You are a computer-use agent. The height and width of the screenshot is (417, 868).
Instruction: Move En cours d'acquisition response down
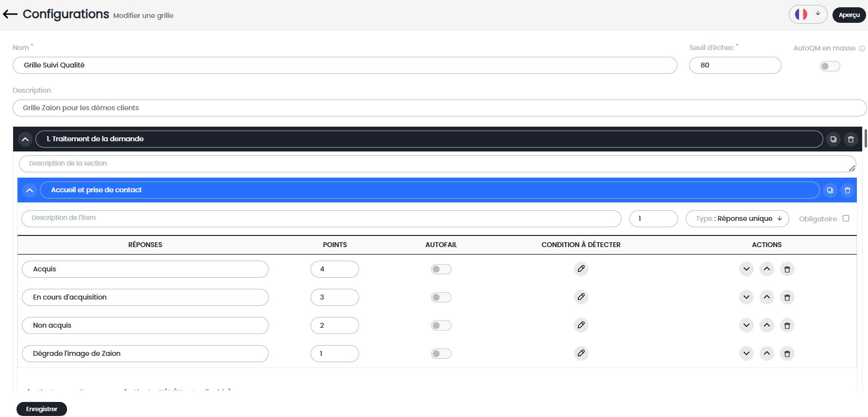pos(746,297)
